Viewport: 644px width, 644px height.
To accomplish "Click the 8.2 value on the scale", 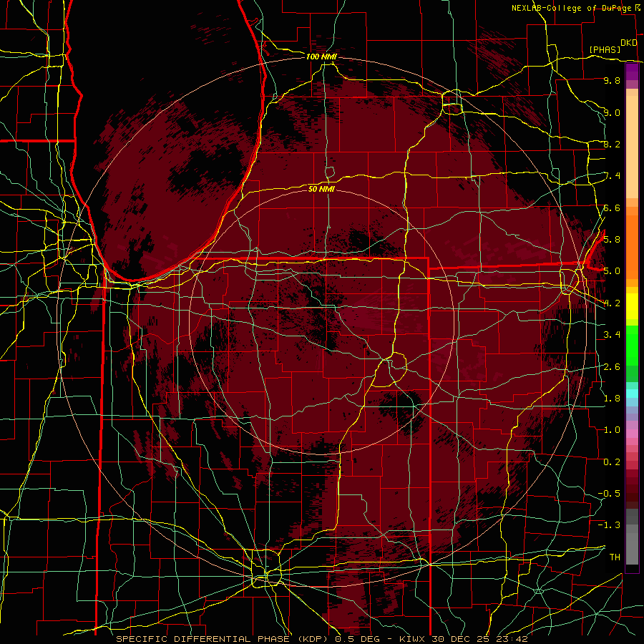I will pyautogui.click(x=612, y=144).
